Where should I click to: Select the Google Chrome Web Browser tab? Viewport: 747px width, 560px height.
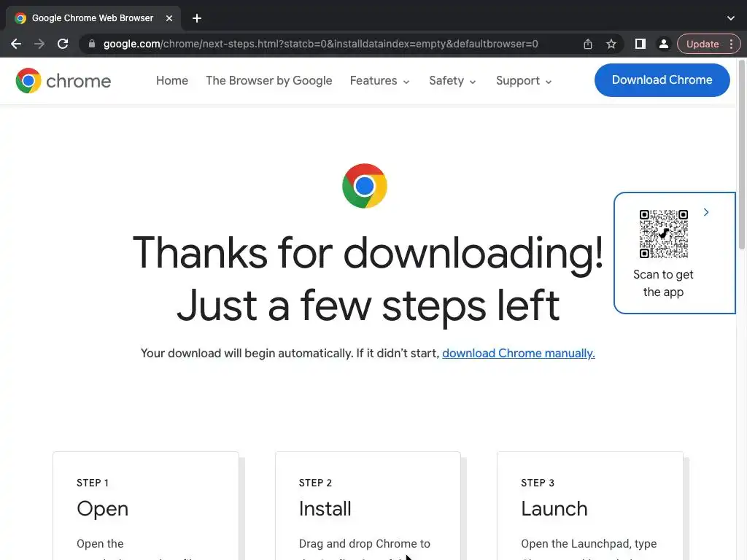tap(93, 18)
